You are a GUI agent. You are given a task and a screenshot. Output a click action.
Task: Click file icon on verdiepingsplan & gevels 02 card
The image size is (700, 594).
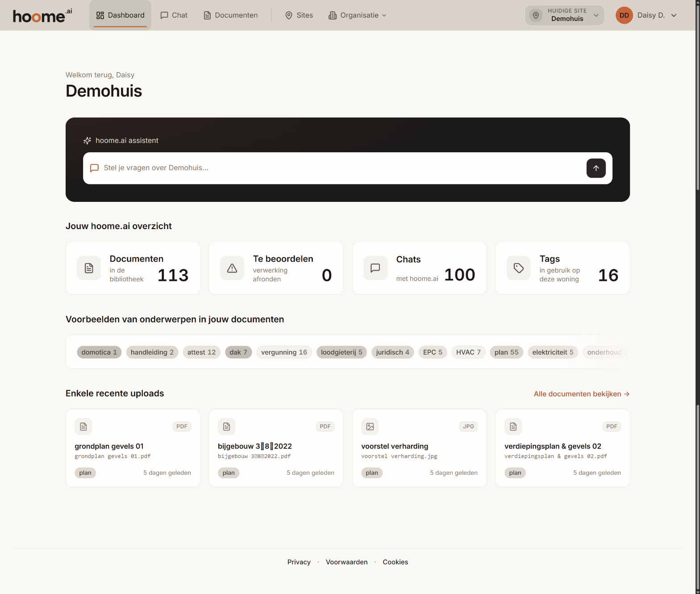[513, 427]
